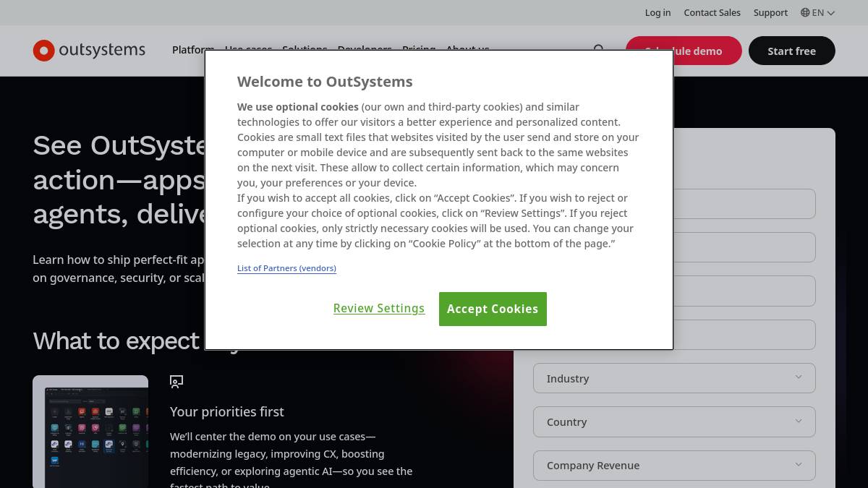Image resolution: width=868 pixels, height=488 pixels.
Task: Open List of Partners (vendors) link
Action: (286, 267)
